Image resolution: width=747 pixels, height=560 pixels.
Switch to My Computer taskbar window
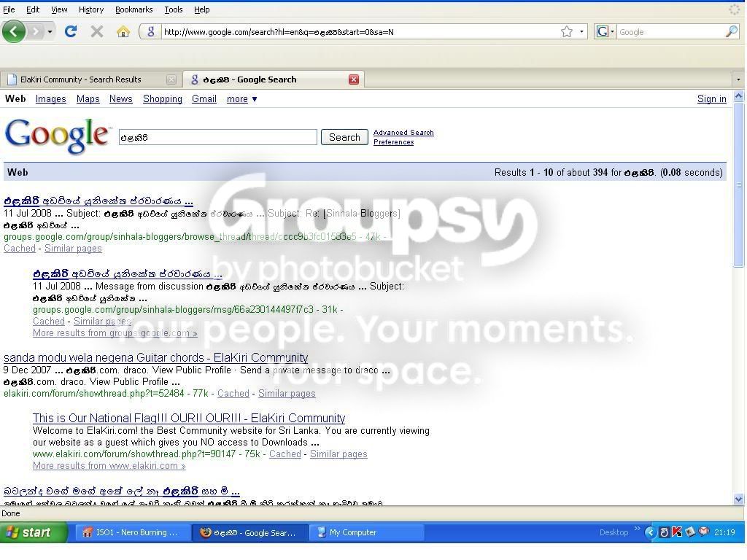365,532
